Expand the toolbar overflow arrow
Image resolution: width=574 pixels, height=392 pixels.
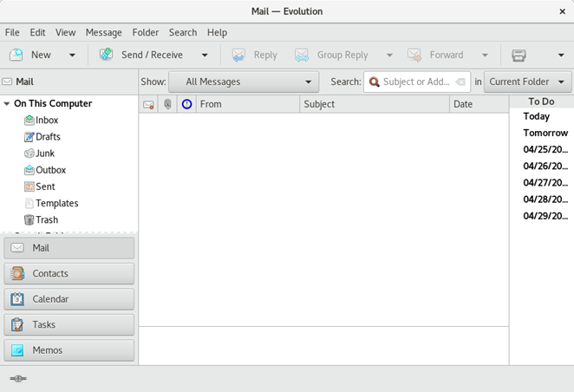pyautogui.click(x=561, y=56)
